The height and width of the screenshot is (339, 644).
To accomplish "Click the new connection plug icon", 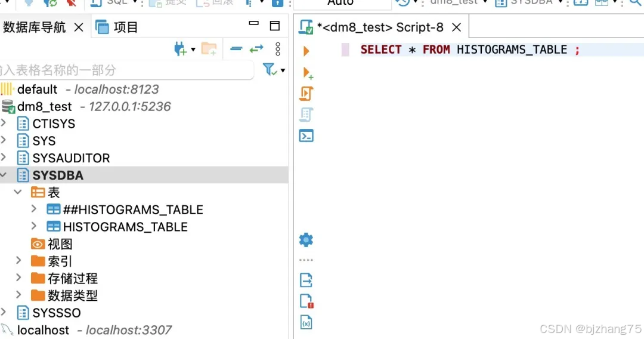I will (x=180, y=50).
